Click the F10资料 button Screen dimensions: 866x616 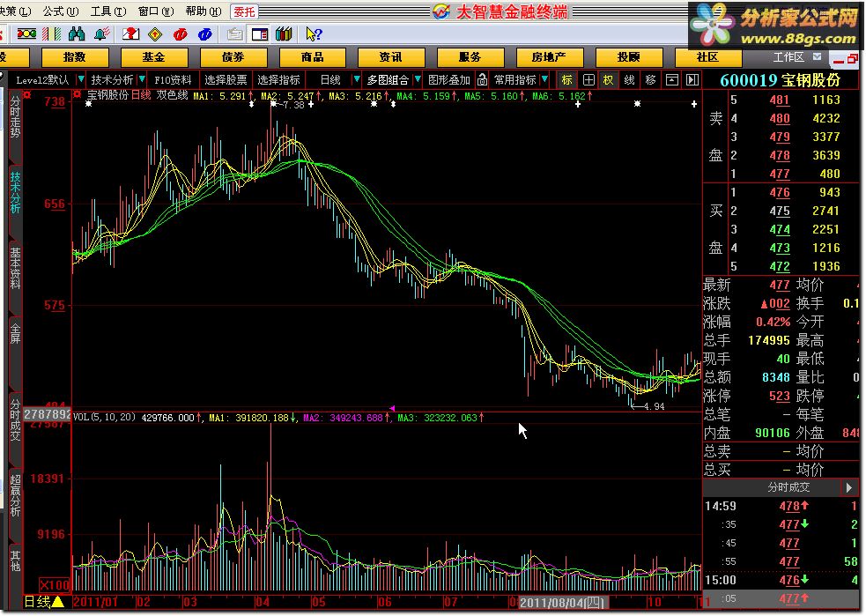click(173, 79)
